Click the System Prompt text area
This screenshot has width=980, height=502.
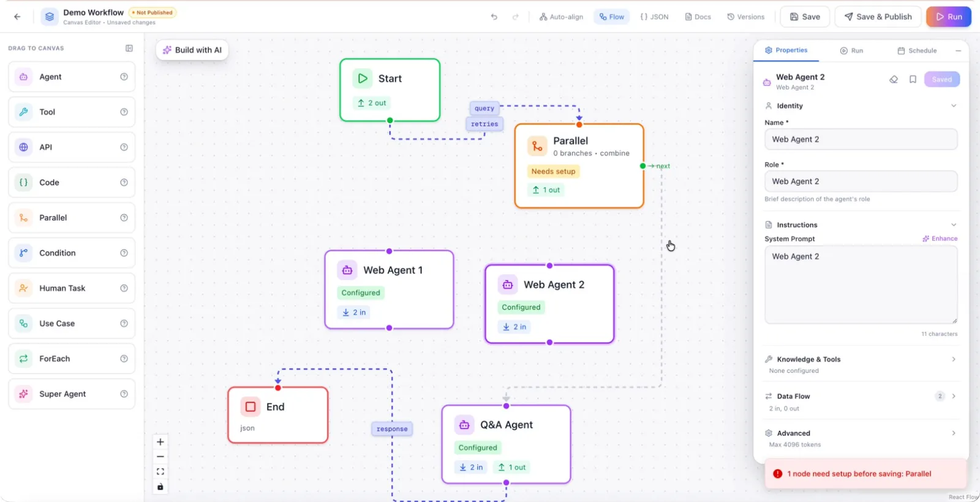861,285
